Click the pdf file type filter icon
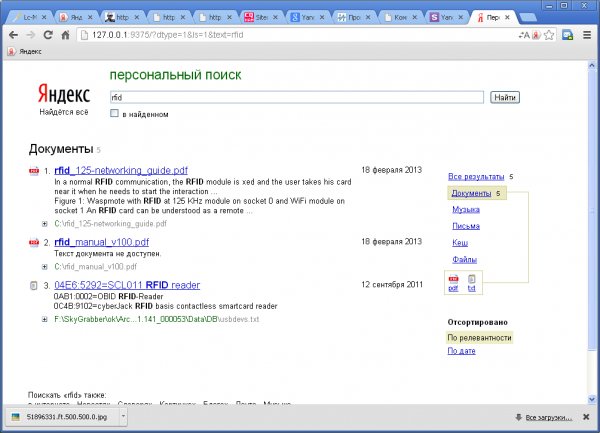Viewport: 600px width, 433px height. [x=453, y=279]
